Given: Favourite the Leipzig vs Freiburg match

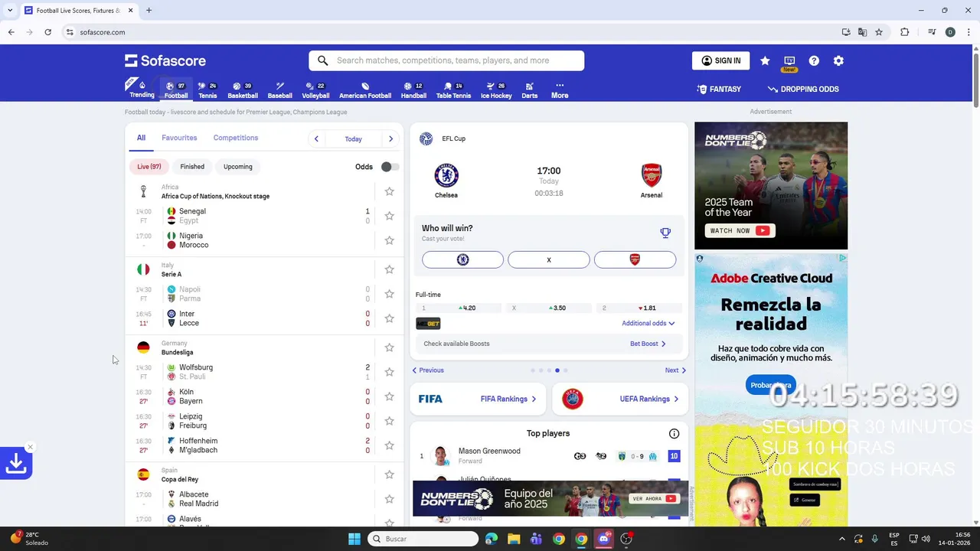Looking at the screenshot, I should tap(389, 421).
